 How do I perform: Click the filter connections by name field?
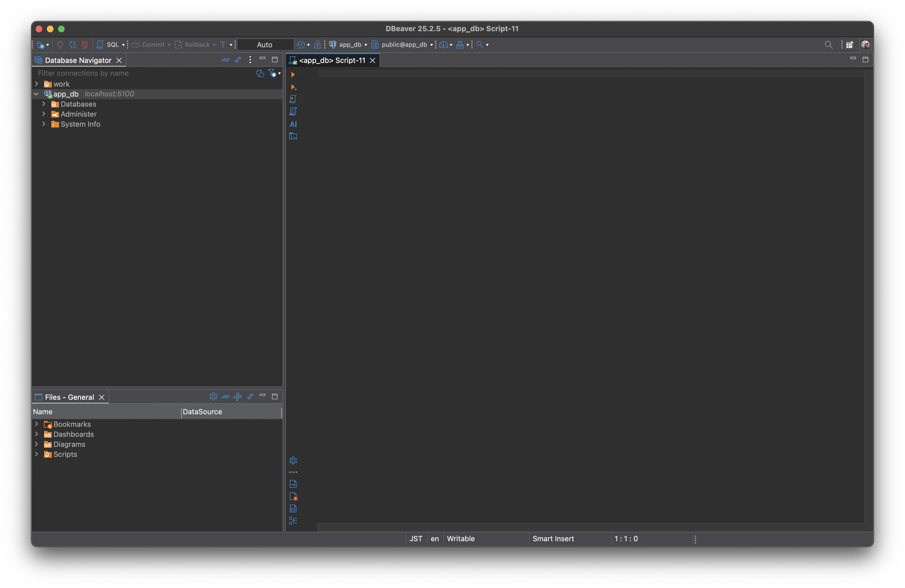click(x=144, y=73)
